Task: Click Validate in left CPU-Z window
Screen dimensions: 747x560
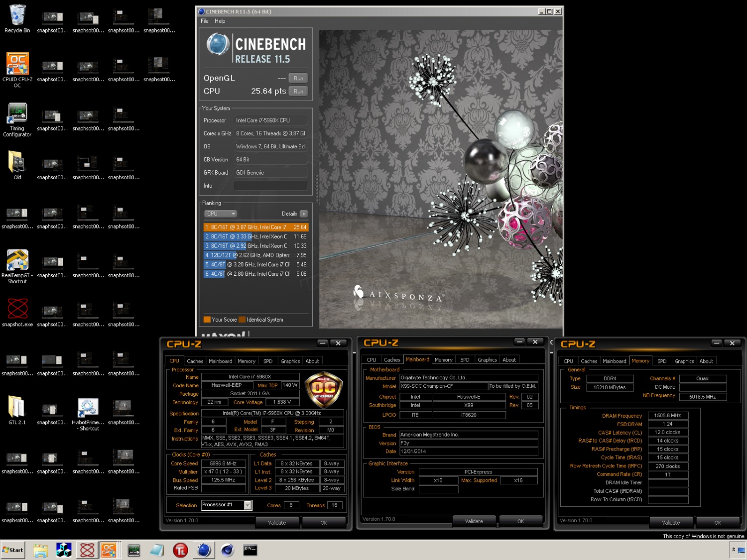Action: point(277,522)
